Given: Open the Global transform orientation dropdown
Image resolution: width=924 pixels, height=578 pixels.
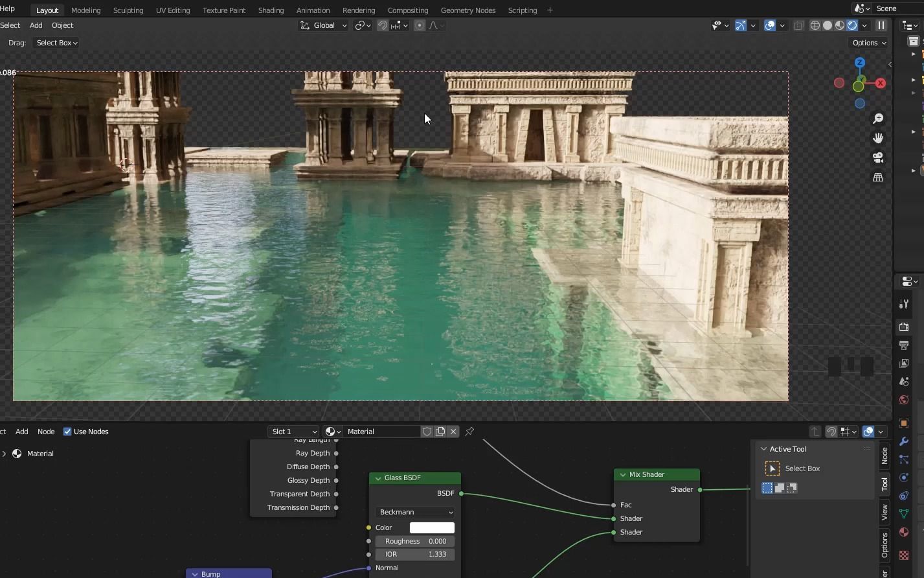Looking at the screenshot, I should [324, 25].
